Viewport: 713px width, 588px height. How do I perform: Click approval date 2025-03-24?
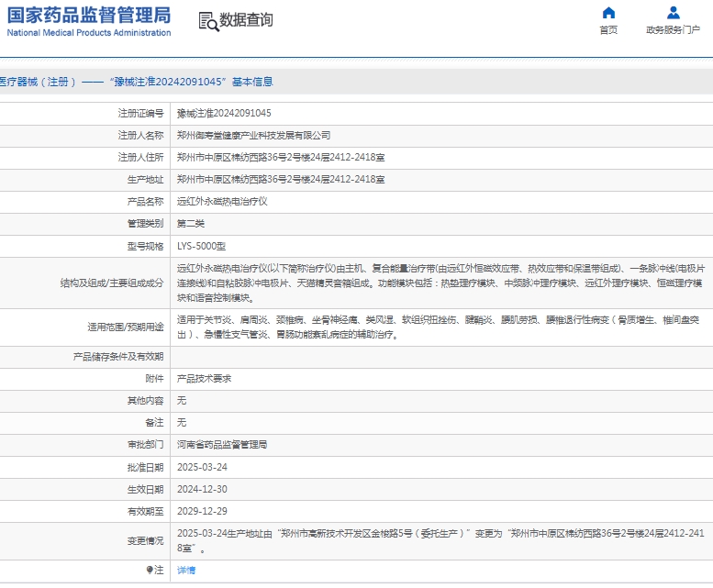(x=202, y=467)
